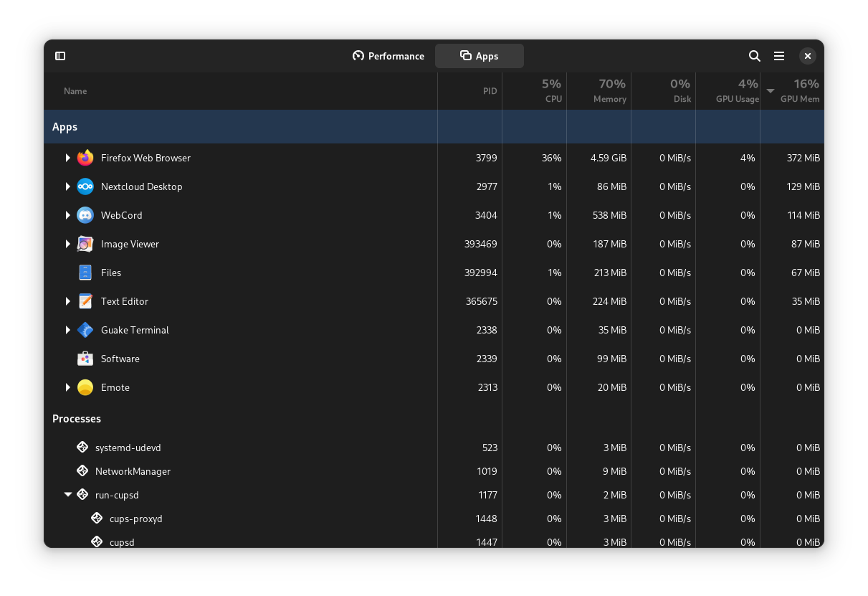This screenshot has height=596, width=868.
Task: Click the Files app icon
Action: tap(85, 273)
